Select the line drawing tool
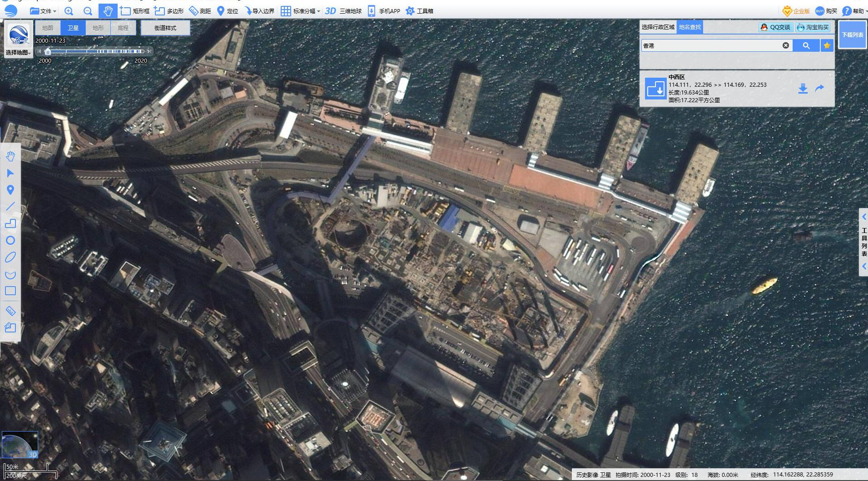 point(10,207)
